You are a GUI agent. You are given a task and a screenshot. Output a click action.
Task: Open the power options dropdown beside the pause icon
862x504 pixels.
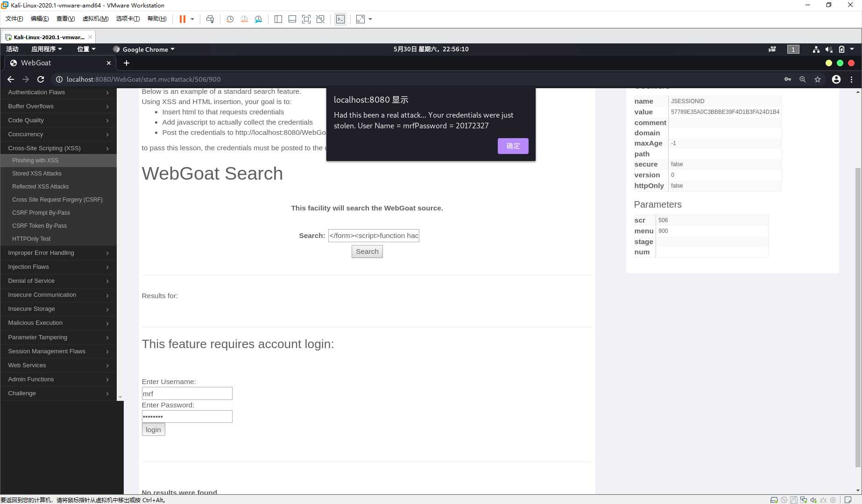coord(192,19)
